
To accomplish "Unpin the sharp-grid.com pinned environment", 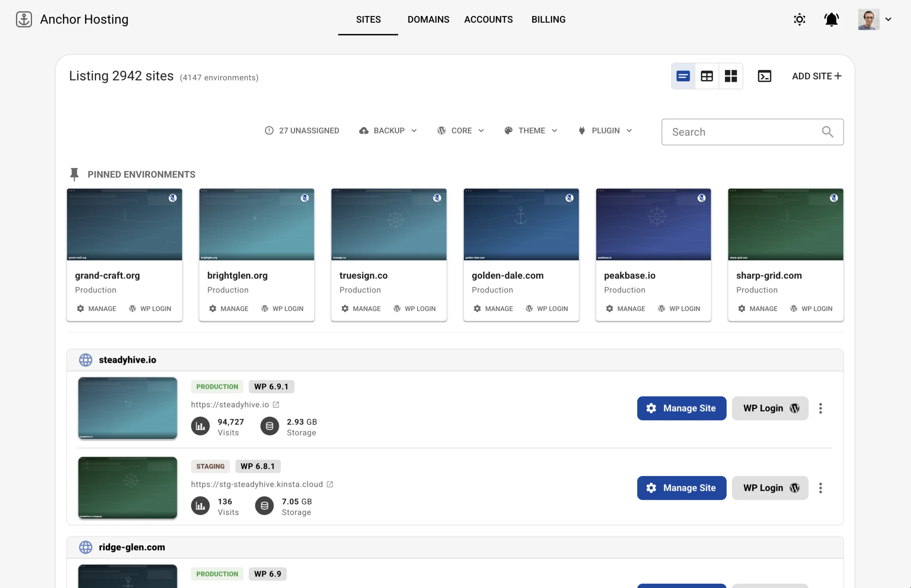I will click(833, 198).
